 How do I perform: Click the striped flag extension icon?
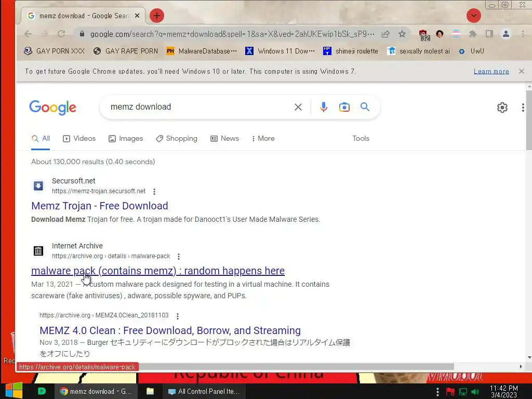pyautogui.click(x=456, y=34)
